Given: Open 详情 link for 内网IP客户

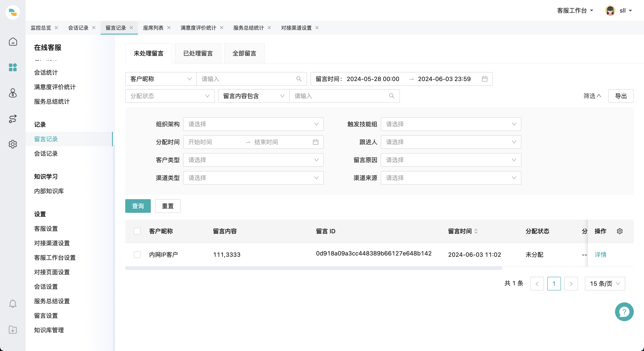Looking at the screenshot, I should point(600,255).
